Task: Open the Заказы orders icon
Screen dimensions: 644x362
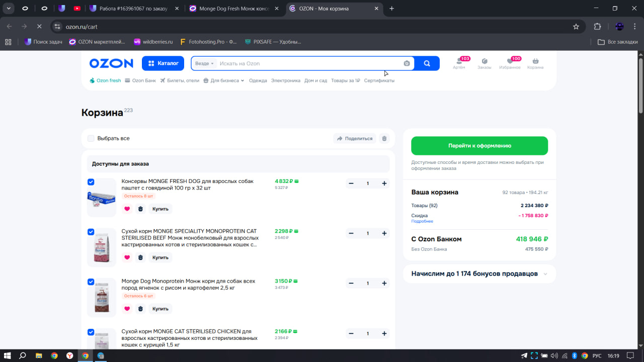Action: [x=484, y=63]
